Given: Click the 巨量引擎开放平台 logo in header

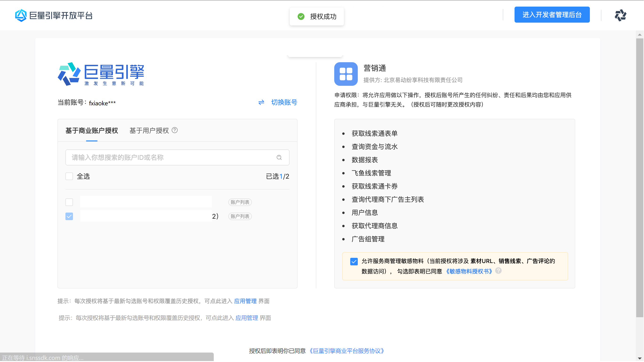Looking at the screenshot, I should pyautogui.click(x=54, y=16).
